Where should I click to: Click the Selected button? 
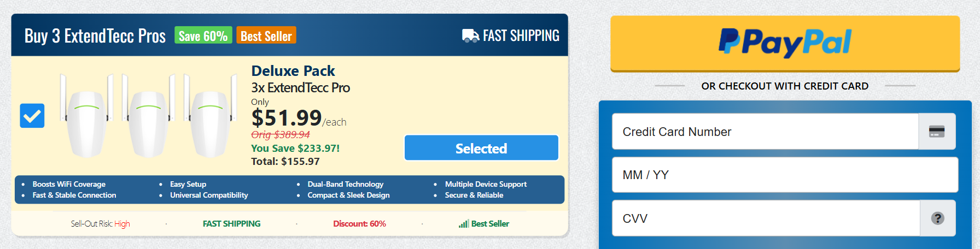(x=481, y=148)
